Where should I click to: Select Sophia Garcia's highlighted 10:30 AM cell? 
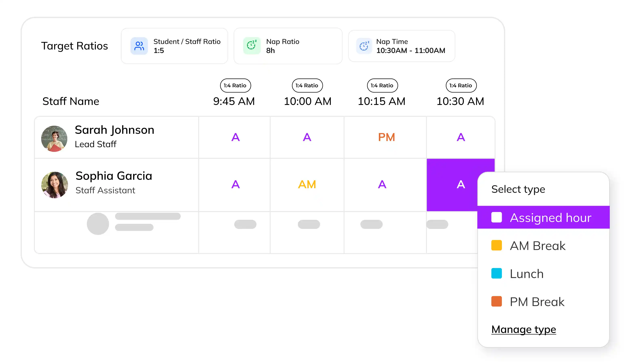pyautogui.click(x=453, y=185)
